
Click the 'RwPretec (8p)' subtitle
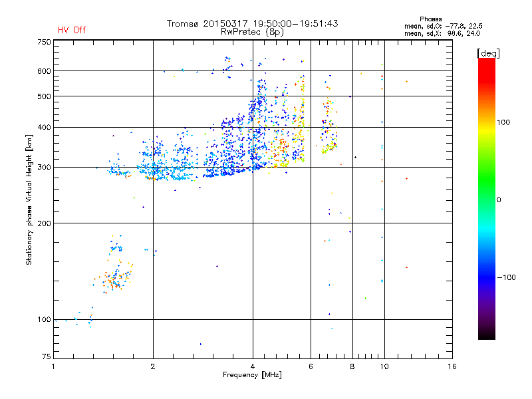tap(253, 32)
